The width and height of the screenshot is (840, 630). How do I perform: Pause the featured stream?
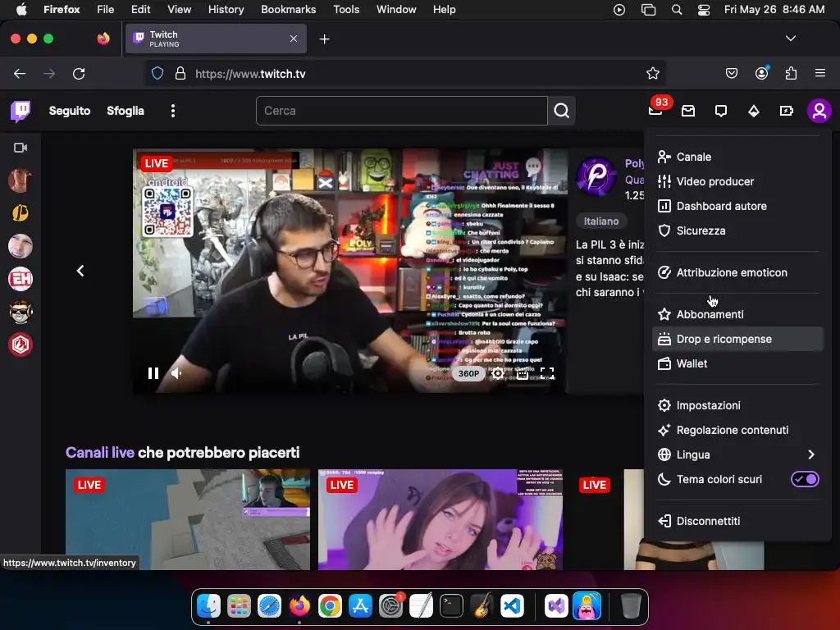coord(153,373)
